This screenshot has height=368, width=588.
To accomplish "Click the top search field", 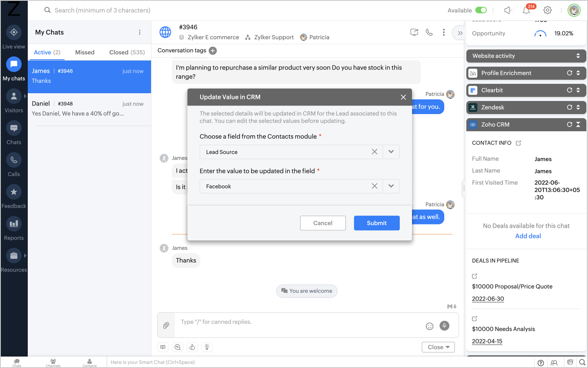I will 102,10.
